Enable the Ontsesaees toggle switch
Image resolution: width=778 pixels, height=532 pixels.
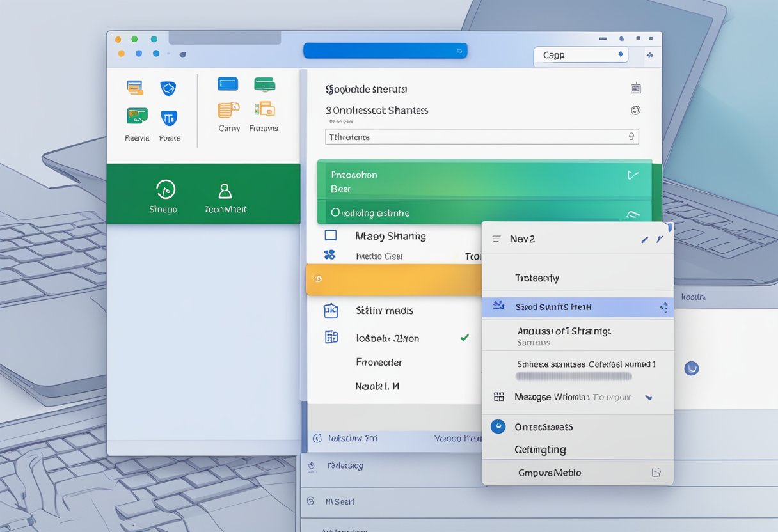(x=498, y=426)
